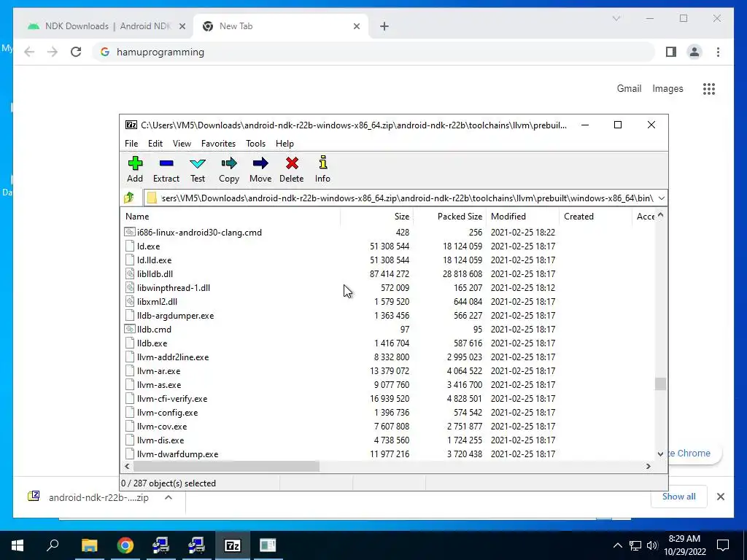
Task: Expand download item options chevron
Action: click(x=169, y=497)
